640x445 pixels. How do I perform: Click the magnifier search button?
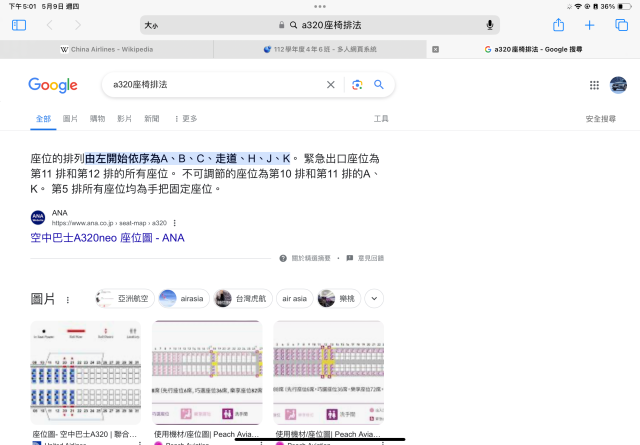pos(379,85)
